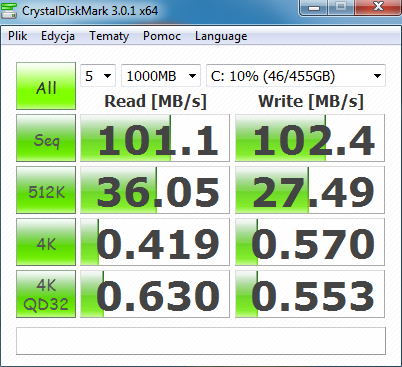This screenshot has width=402, height=367.
Task: Start the 4K QD32 test
Action: (46, 294)
